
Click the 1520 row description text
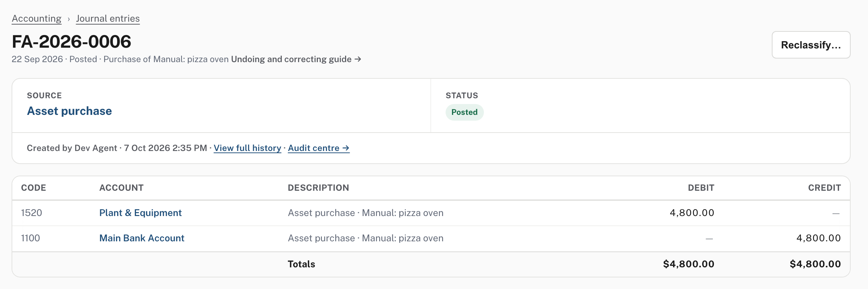pos(366,213)
